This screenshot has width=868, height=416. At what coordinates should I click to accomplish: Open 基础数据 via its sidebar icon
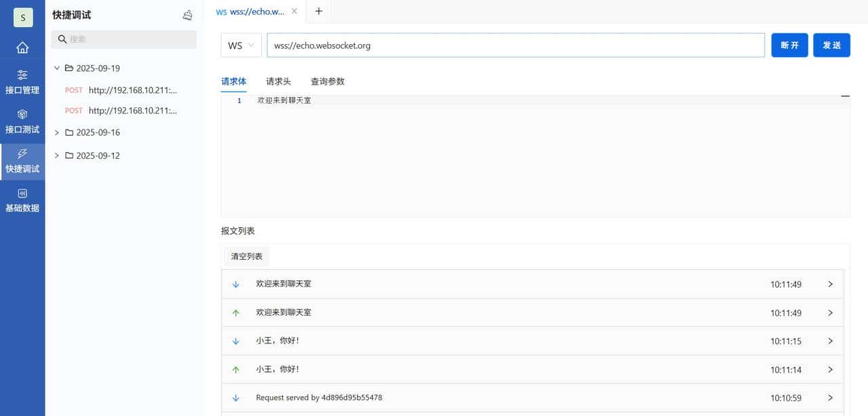[22, 195]
